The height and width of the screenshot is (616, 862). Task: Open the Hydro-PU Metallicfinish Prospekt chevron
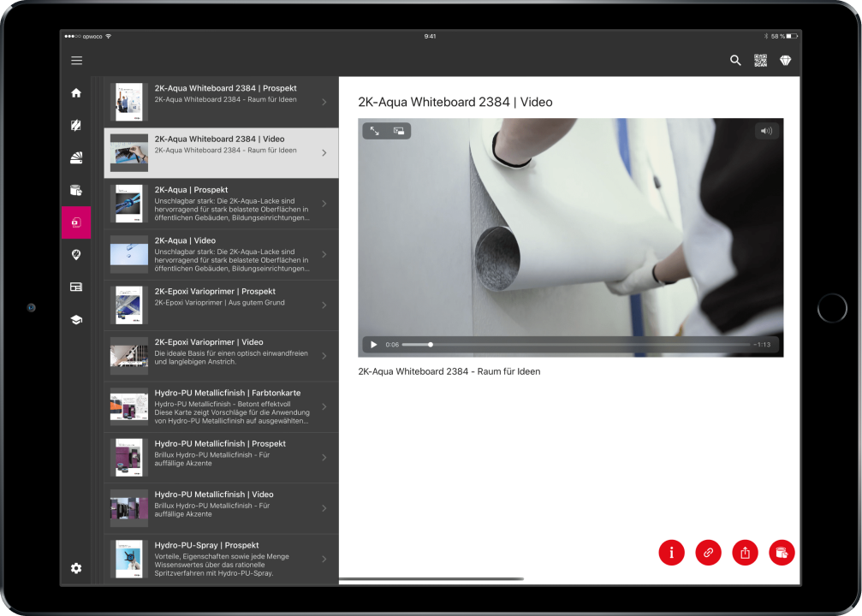[324, 457]
